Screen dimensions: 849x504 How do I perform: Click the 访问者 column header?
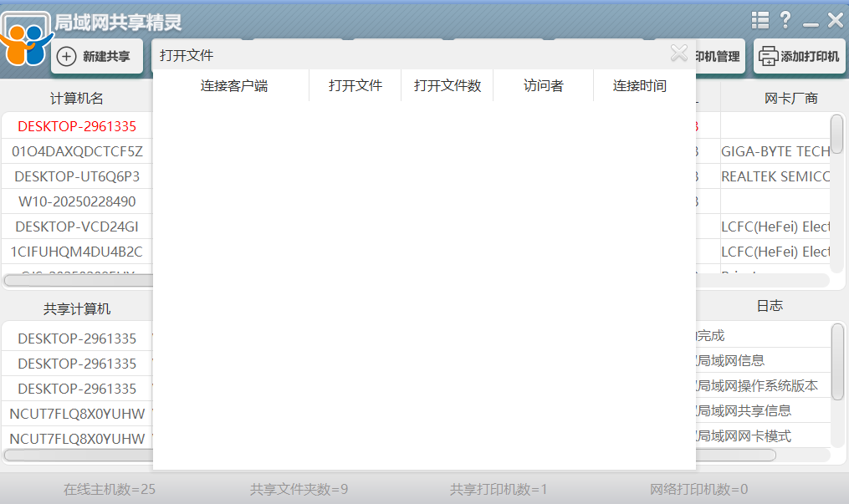(x=543, y=85)
